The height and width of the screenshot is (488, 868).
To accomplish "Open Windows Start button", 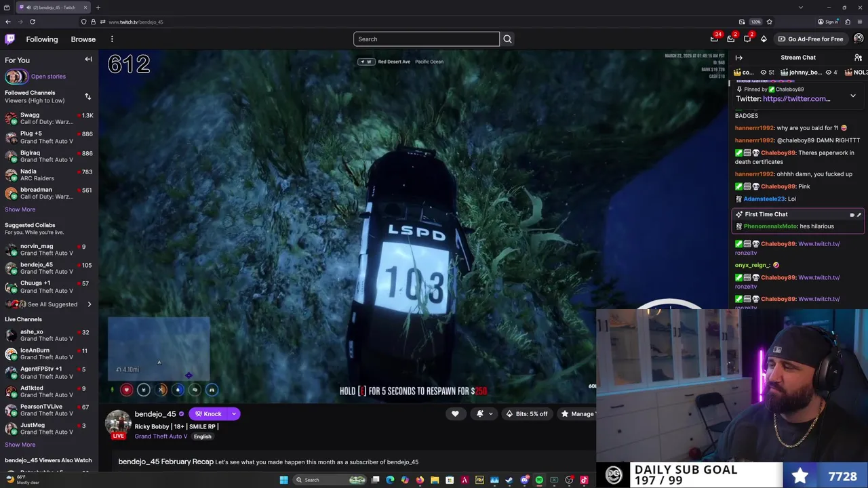I will [x=283, y=480].
